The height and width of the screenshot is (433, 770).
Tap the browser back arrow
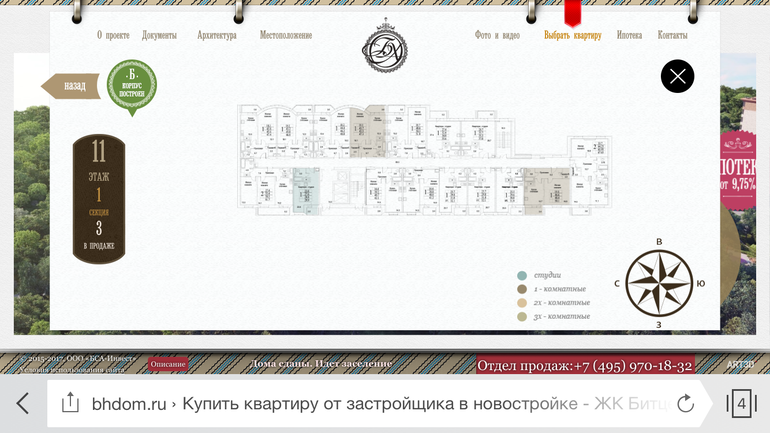(x=23, y=404)
